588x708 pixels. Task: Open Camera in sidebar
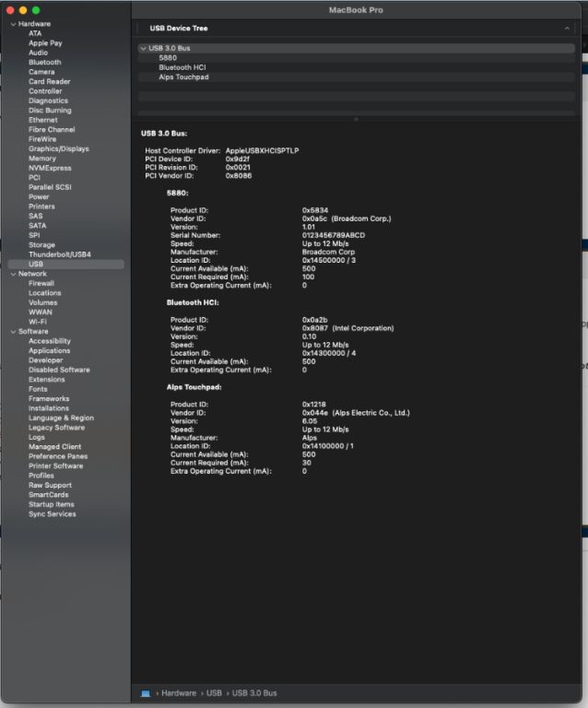pos(41,72)
